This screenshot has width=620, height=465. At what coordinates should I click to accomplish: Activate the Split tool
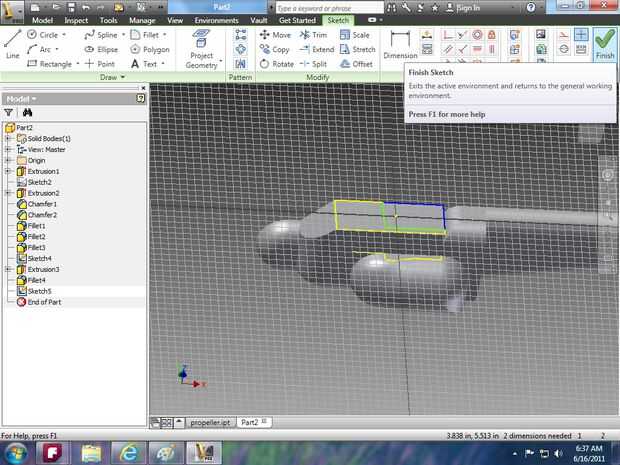pos(313,64)
